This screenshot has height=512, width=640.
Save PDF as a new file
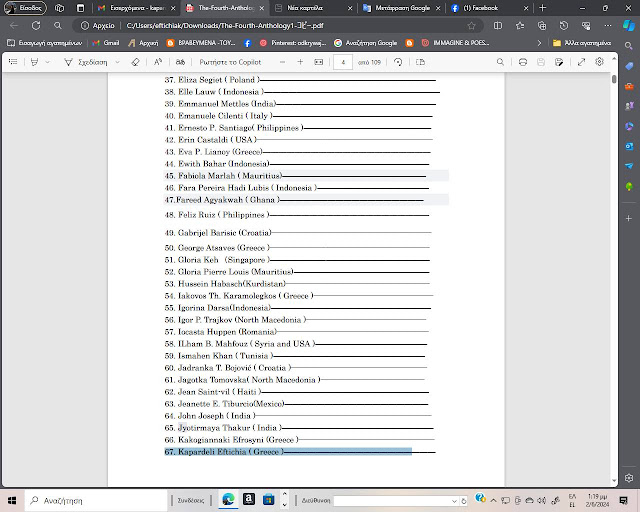559,62
